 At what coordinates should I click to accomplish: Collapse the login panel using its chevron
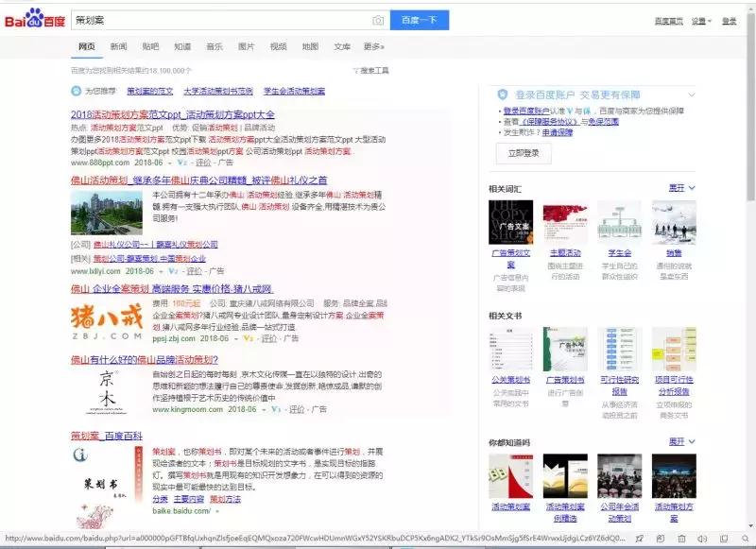point(692,93)
